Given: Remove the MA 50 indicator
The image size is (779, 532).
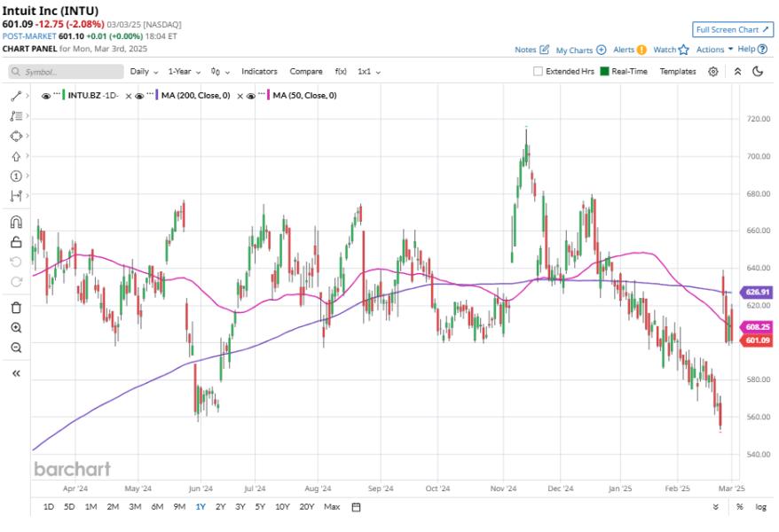Looking at the screenshot, I should point(240,97).
